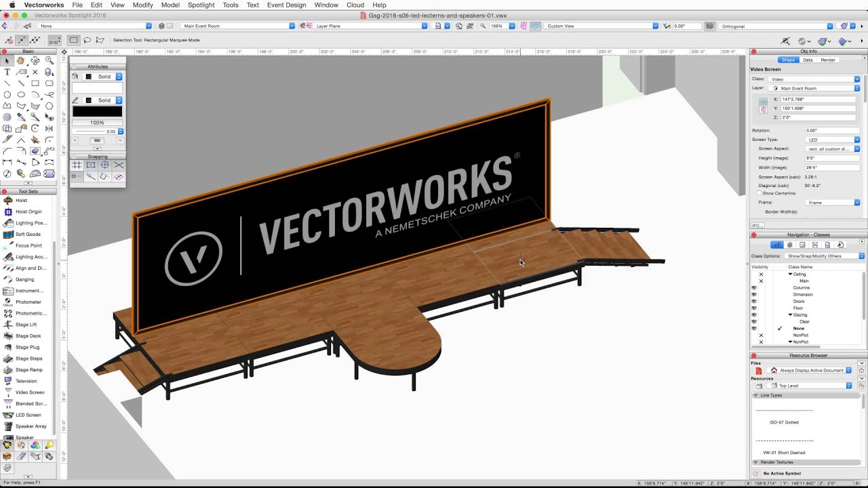Toggle Snap to Grid in Snapping palette

click(x=77, y=165)
